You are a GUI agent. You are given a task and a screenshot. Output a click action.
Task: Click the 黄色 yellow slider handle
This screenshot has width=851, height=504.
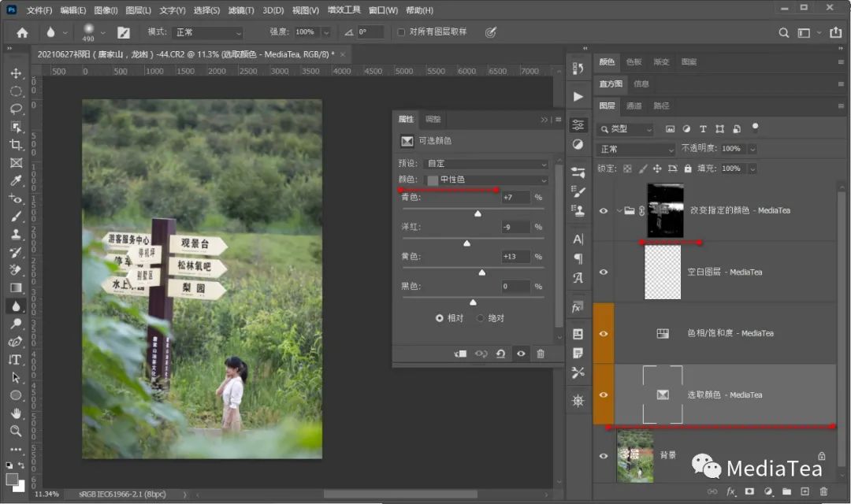(x=482, y=272)
